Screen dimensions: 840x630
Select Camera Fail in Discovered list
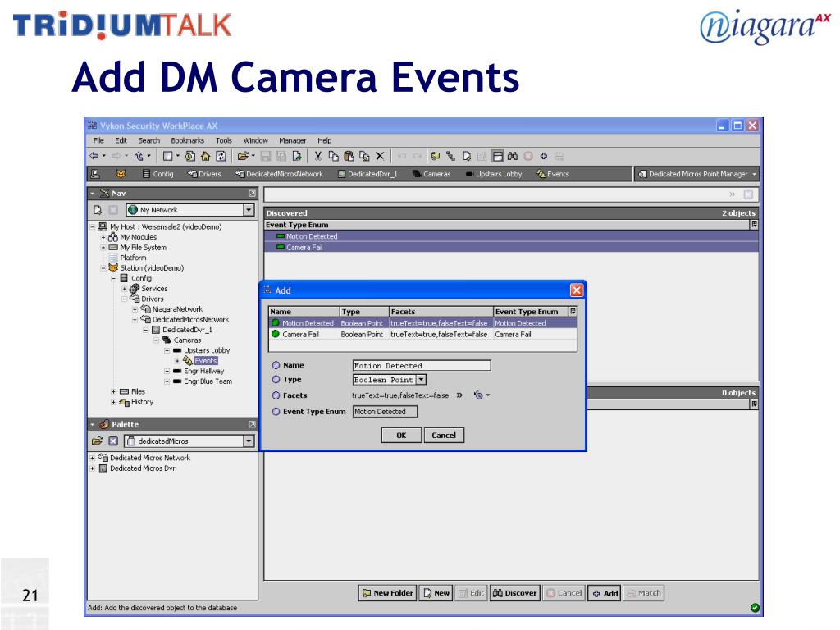click(511, 248)
